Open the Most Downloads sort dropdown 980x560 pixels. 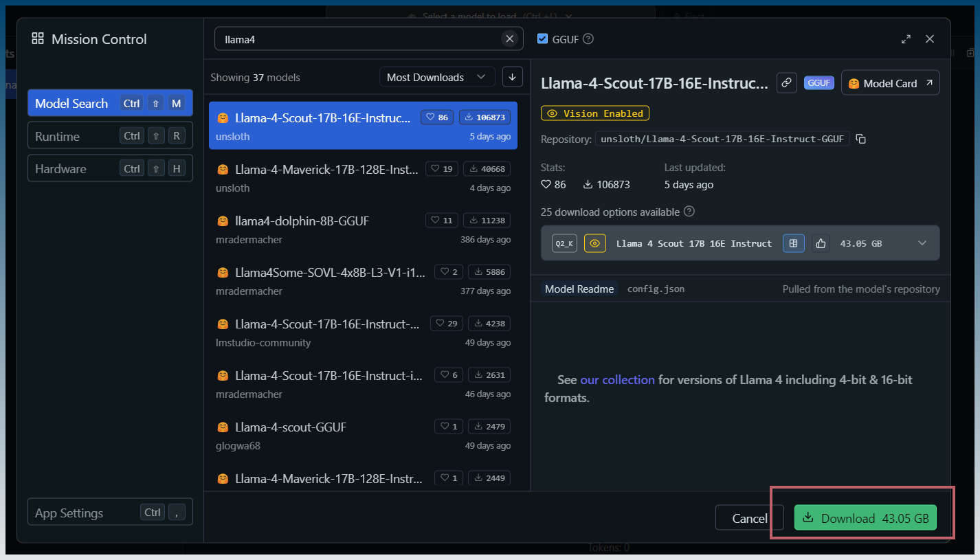[x=436, y=77]
